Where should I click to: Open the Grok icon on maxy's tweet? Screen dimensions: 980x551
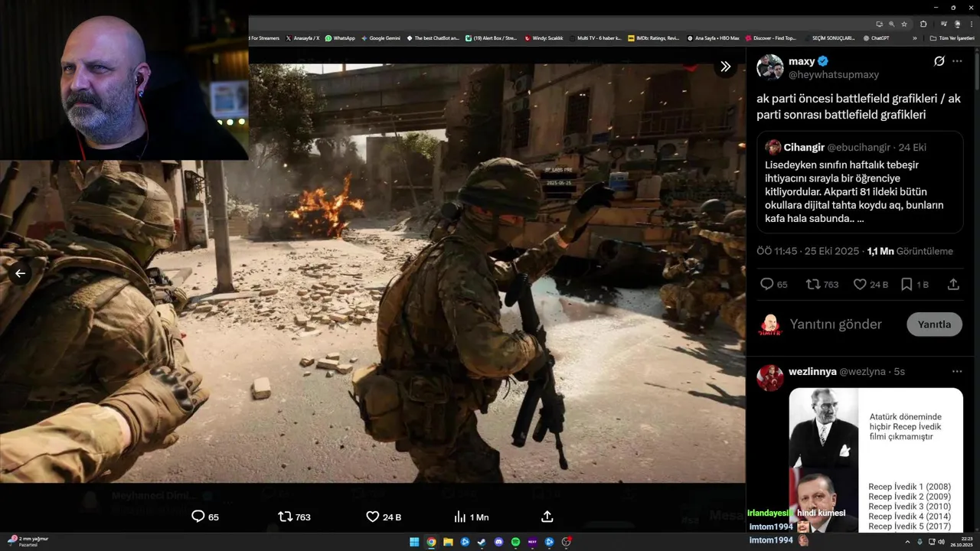(x=939, y=61)
